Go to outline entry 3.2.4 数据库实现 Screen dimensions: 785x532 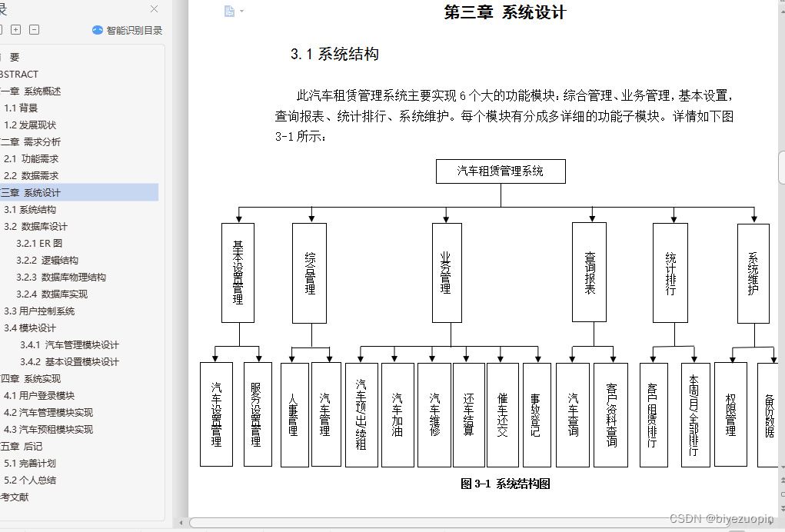click(x=52, y=294)
